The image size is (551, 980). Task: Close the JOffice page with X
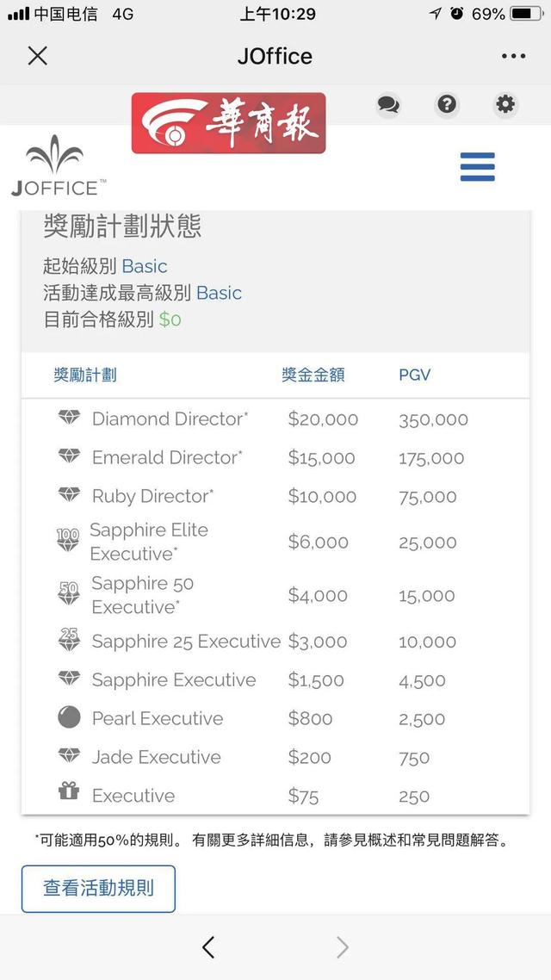click(x=37, y=57)
